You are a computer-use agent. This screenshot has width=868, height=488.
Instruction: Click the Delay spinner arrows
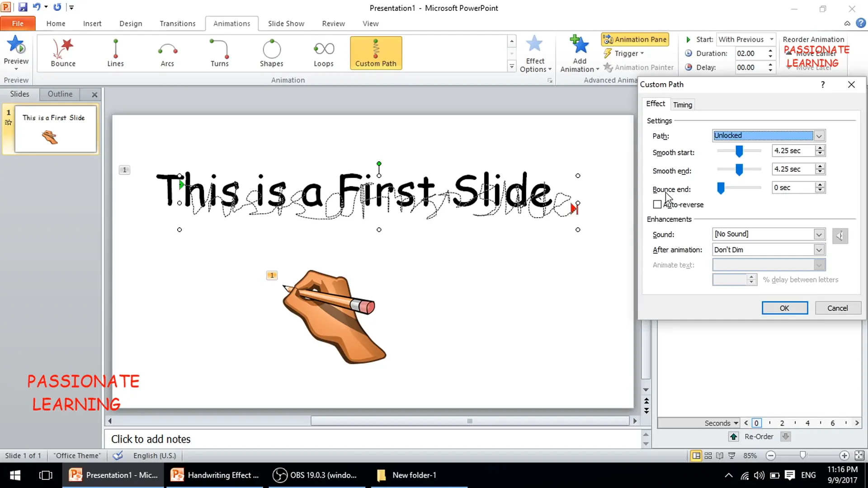click(x=770, y=67)
